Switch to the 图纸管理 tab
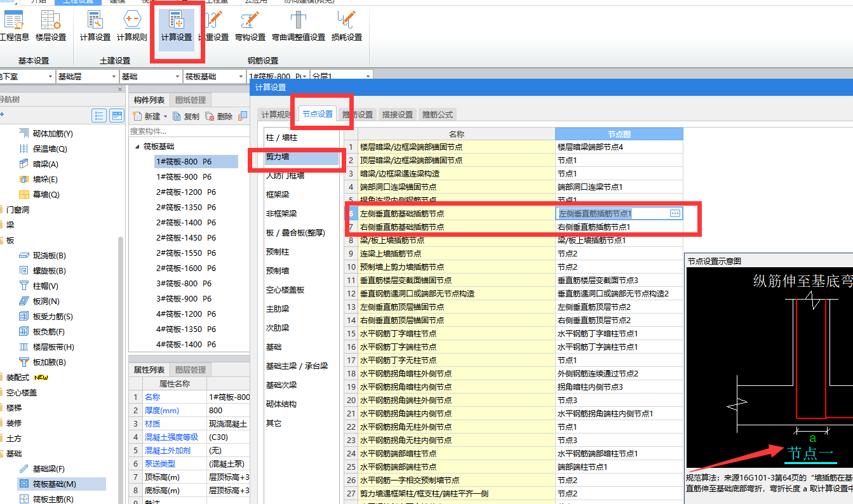The image size is (853, 504). click(190, 100)
